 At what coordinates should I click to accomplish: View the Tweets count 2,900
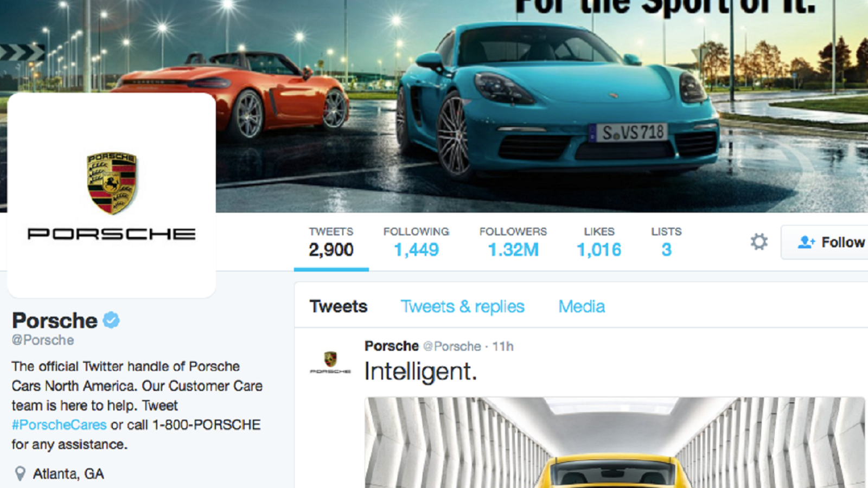pos(331,242)
